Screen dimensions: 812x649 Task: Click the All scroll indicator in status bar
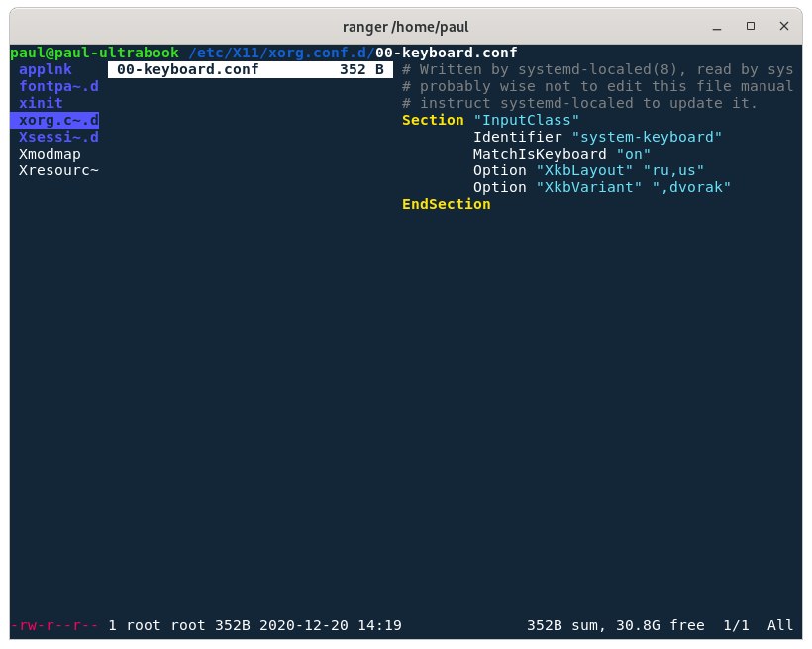coord(780,625)
